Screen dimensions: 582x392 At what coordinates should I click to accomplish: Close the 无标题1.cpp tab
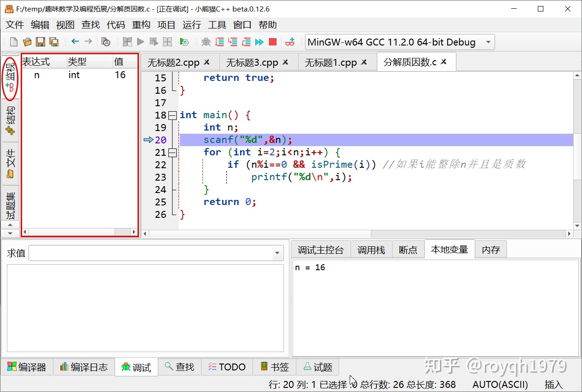pyautogui.click(x=364, y=62)
